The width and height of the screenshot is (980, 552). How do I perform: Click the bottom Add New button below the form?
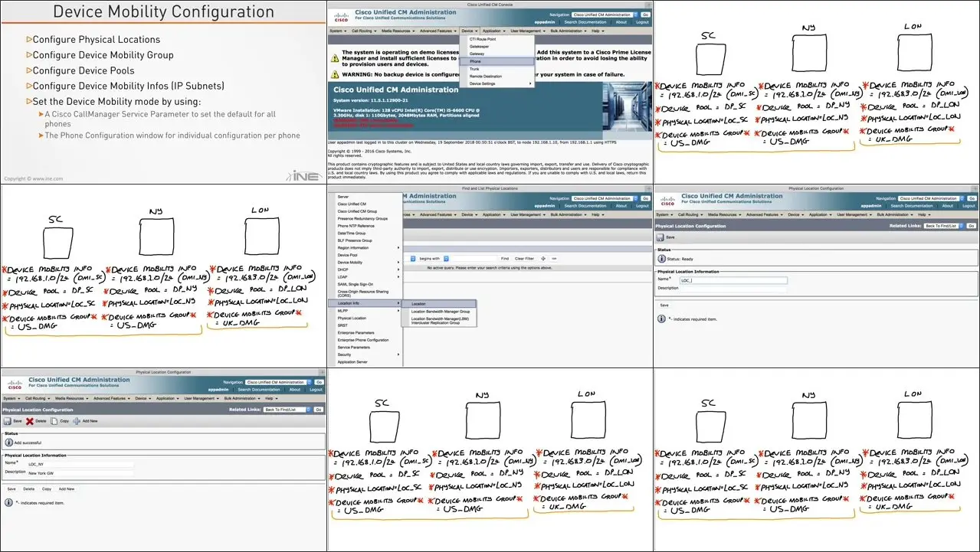[x=67, y=488]
